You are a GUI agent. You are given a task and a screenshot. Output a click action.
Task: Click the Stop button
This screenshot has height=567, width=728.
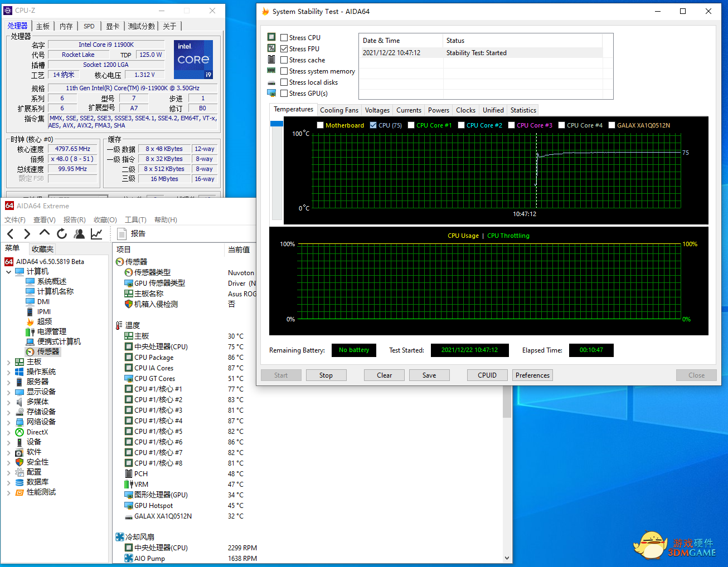tap(326, 375)
